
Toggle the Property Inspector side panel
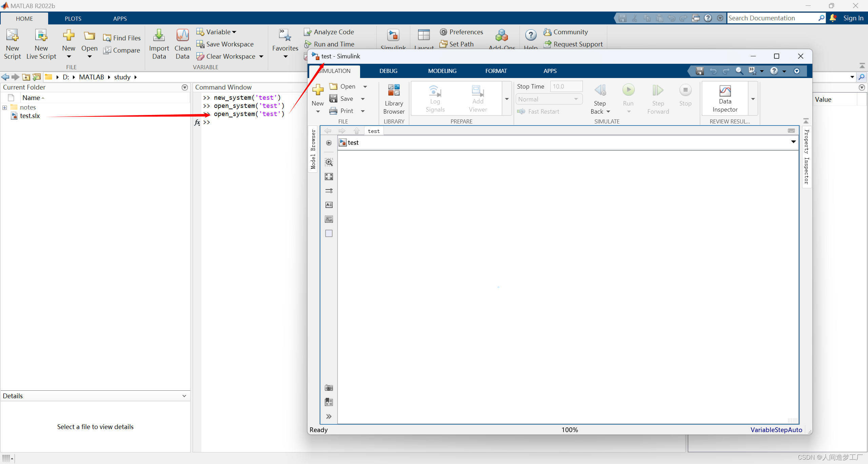(807, 157)
